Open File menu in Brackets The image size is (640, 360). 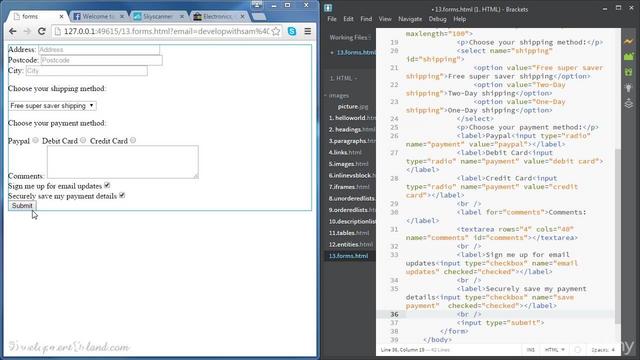point(332,19)
